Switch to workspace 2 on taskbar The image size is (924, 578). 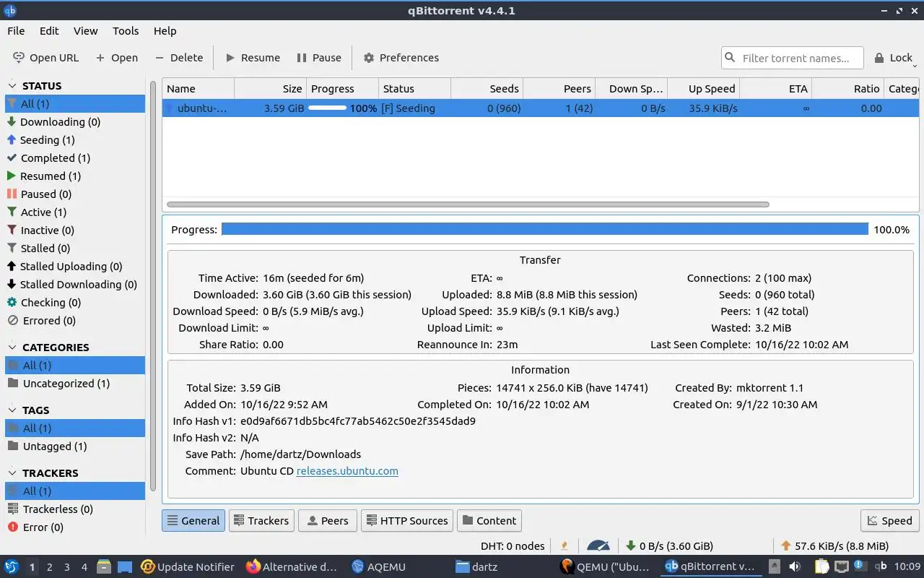(49, 567)
